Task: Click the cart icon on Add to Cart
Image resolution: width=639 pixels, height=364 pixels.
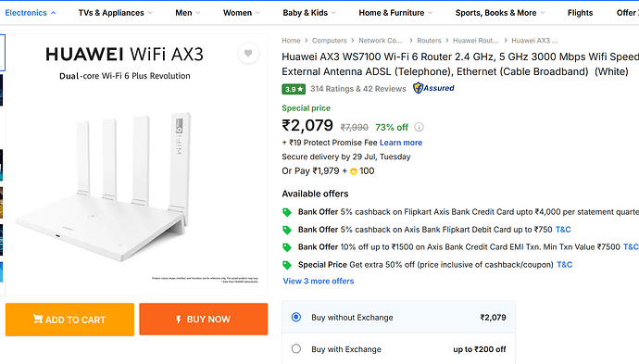Action: 38,319
